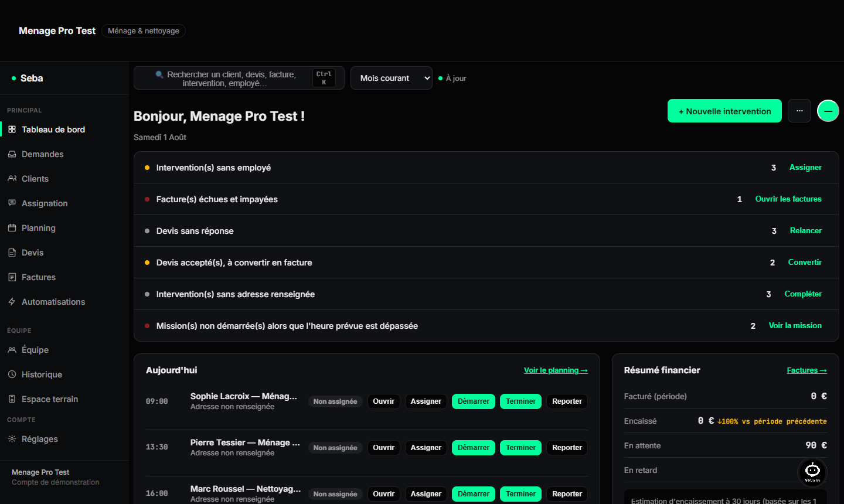844x504 pixels.
Task: Click Démarrer for Pierre Tessier intervention
Action: 474,448
